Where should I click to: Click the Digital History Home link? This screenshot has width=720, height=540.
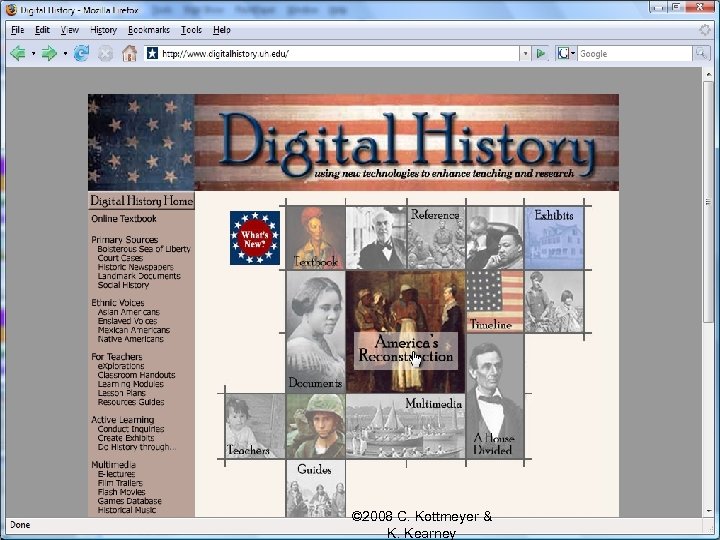pos(141,201)
